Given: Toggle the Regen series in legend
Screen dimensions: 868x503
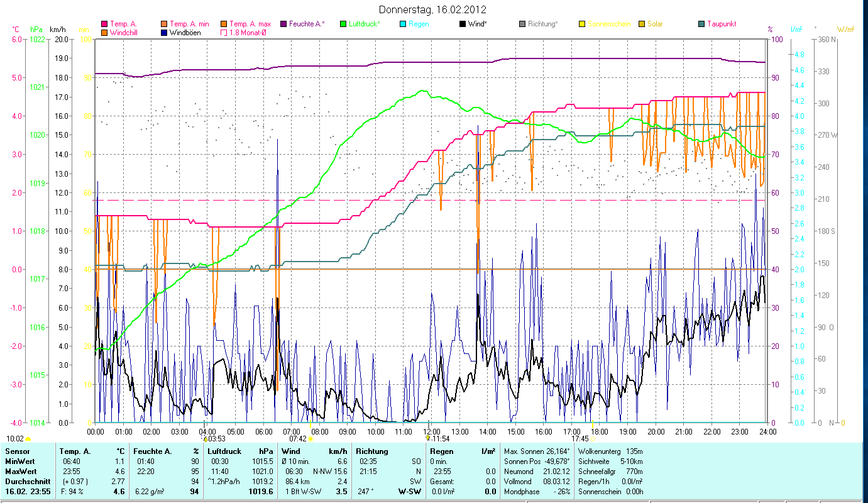Looking at the screenshot, I should 403,24.
